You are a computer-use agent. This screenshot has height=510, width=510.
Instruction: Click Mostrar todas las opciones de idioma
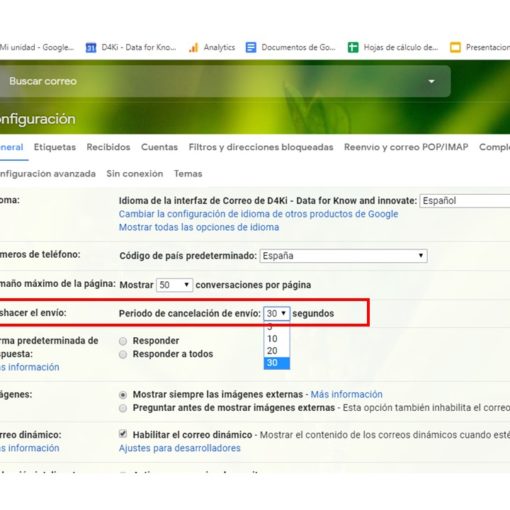coord(199,227)
